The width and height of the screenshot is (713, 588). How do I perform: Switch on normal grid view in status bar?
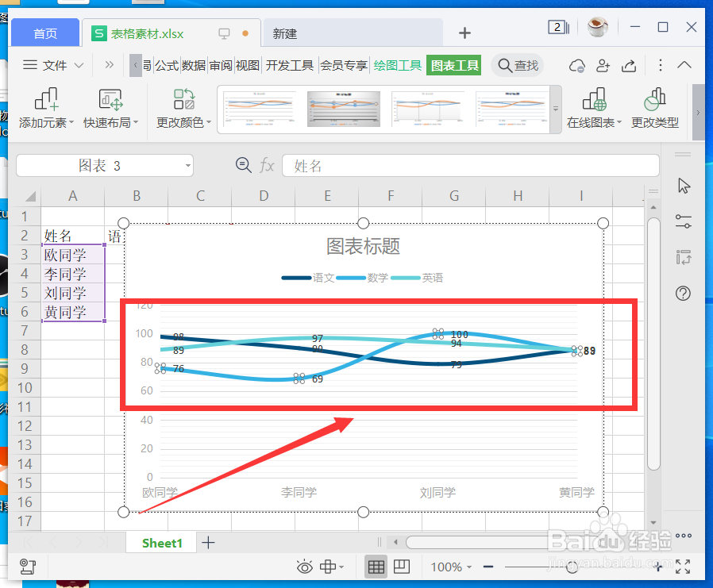(376, 567)
